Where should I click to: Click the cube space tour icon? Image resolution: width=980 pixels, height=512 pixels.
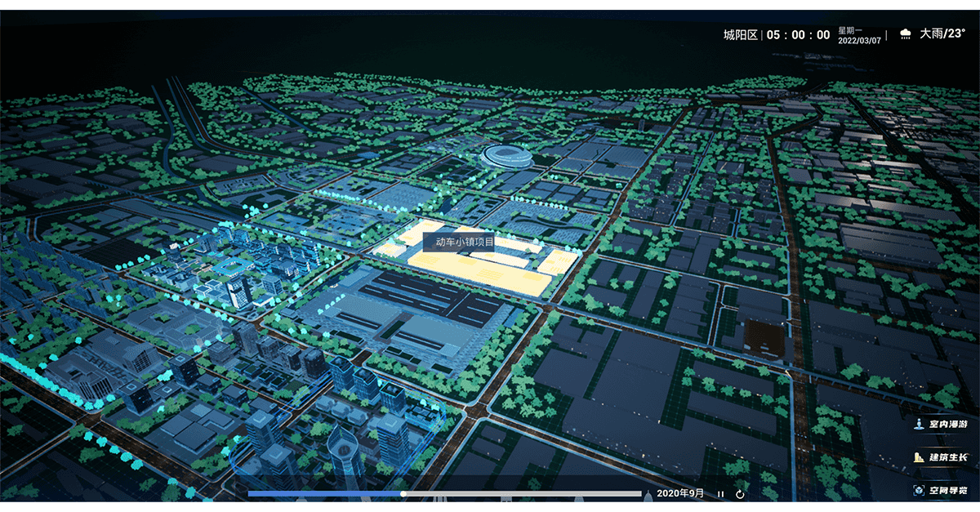point(919,491)
